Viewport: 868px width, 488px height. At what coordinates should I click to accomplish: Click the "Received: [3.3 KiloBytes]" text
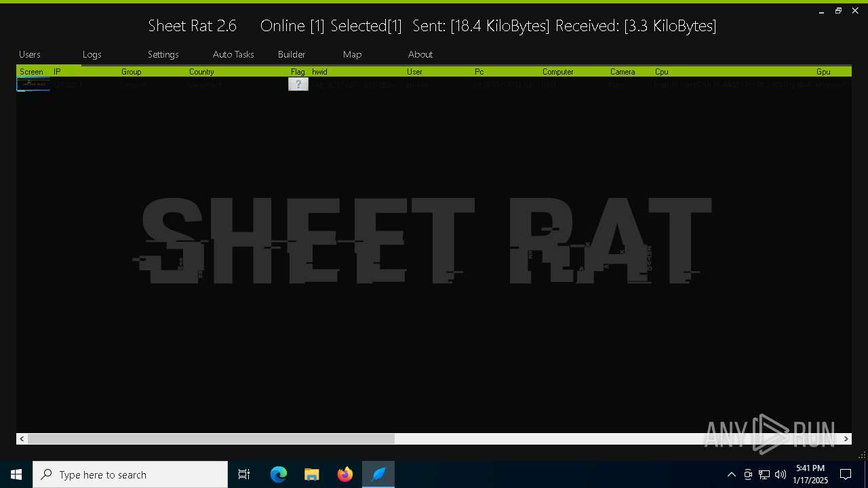(x=636, y=26)
